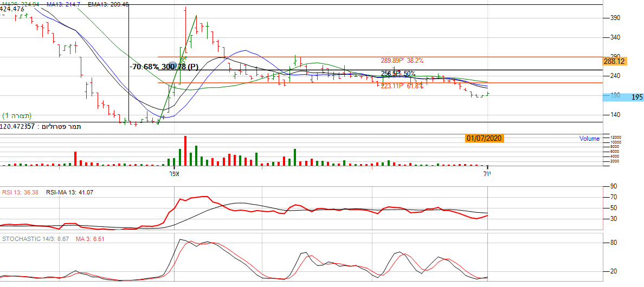Select the blue MA13 indicator label

[x=64, y=4]
